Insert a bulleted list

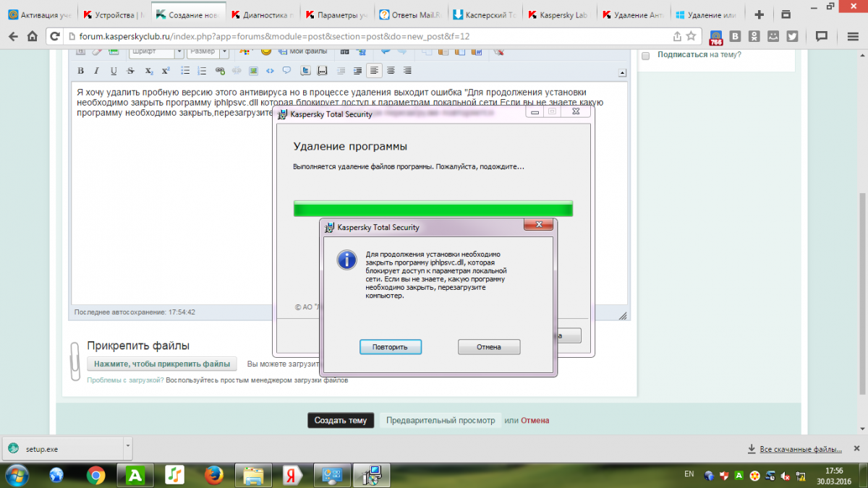tap(185, 71)
